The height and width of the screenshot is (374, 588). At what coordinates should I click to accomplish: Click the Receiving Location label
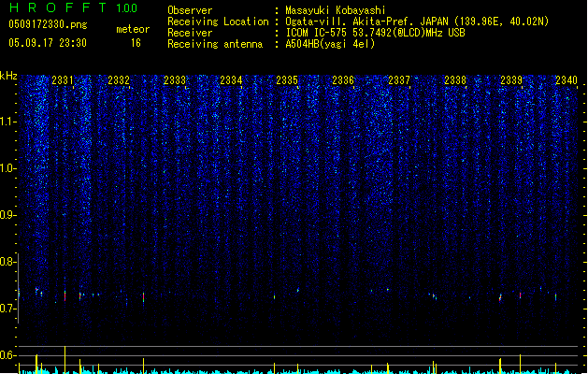coord(218,22)
